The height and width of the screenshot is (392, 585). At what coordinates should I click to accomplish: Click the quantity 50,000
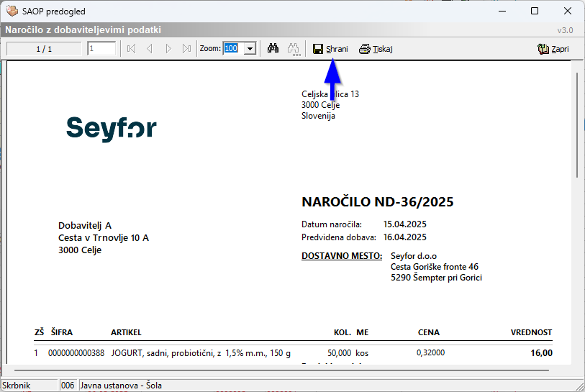[339, 353]
